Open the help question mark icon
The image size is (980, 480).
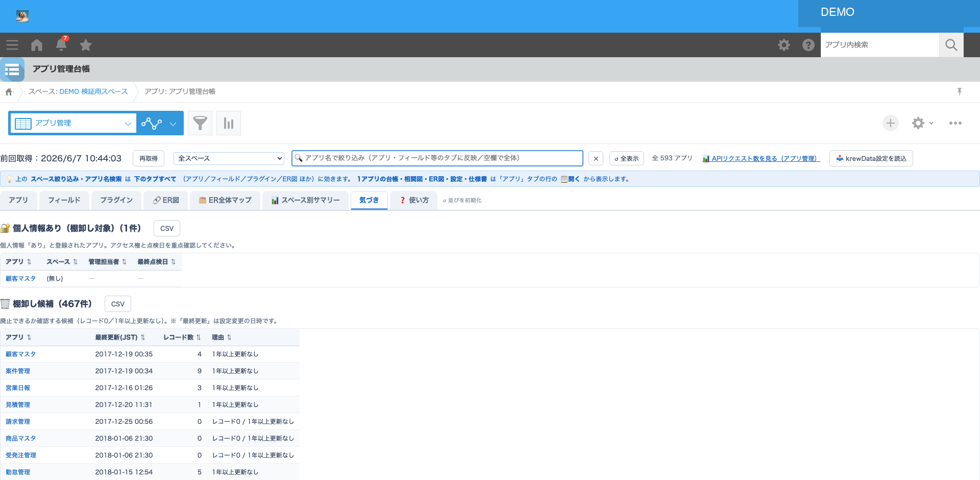pyautogui.click(x=808, y=45)
